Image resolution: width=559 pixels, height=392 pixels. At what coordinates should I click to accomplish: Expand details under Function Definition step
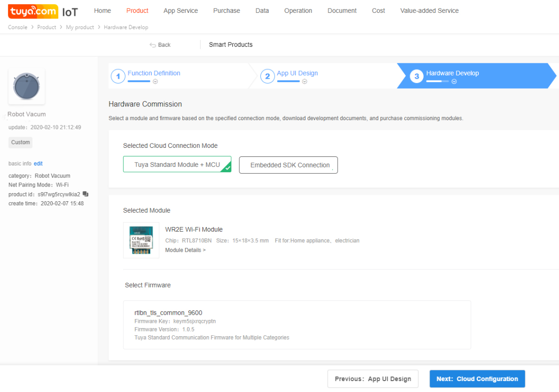tap(156, 82)
